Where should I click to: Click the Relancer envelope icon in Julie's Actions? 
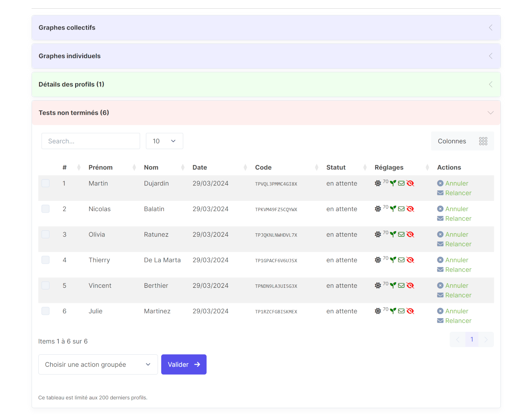(x=440, y=321)
